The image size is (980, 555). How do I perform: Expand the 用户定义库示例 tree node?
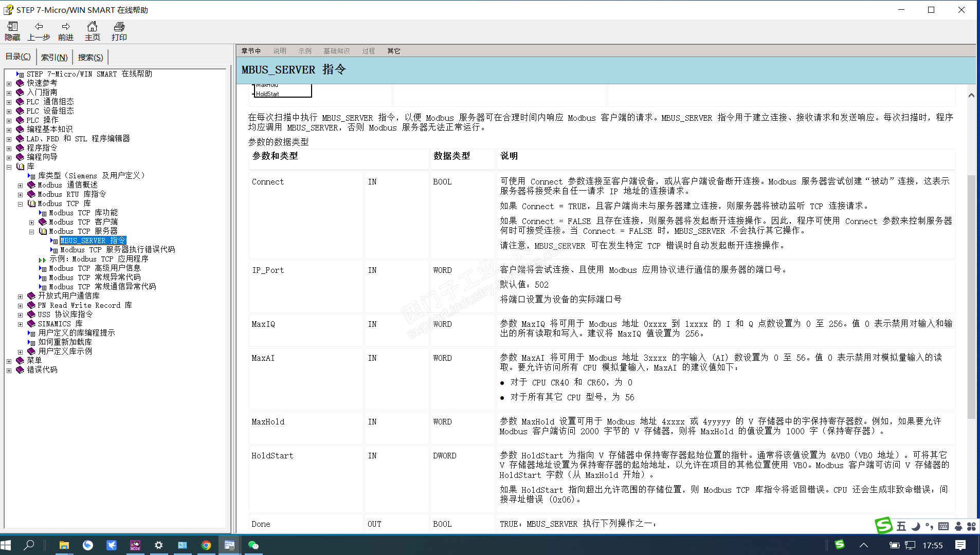point(20,351)
